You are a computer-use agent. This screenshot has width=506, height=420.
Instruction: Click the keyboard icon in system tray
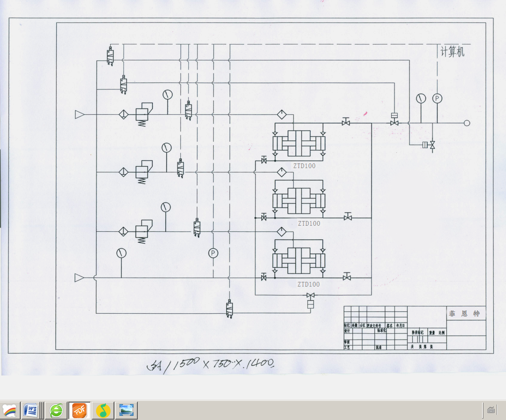[491, 410]
